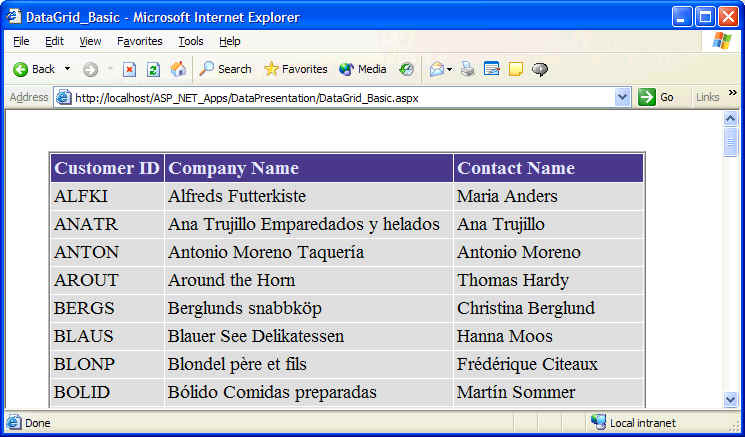Click the Print icon
This screenshot has height=437, width=745.
click(468, 69)
